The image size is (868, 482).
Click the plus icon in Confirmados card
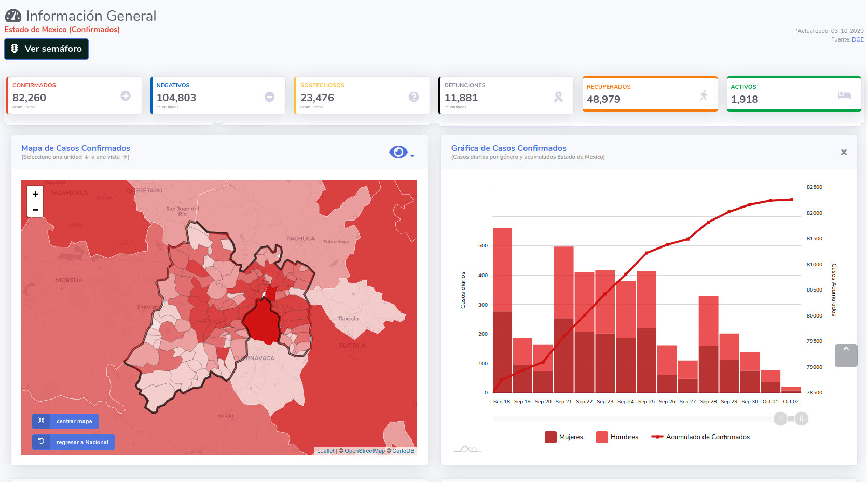click(x=126, y=95)
